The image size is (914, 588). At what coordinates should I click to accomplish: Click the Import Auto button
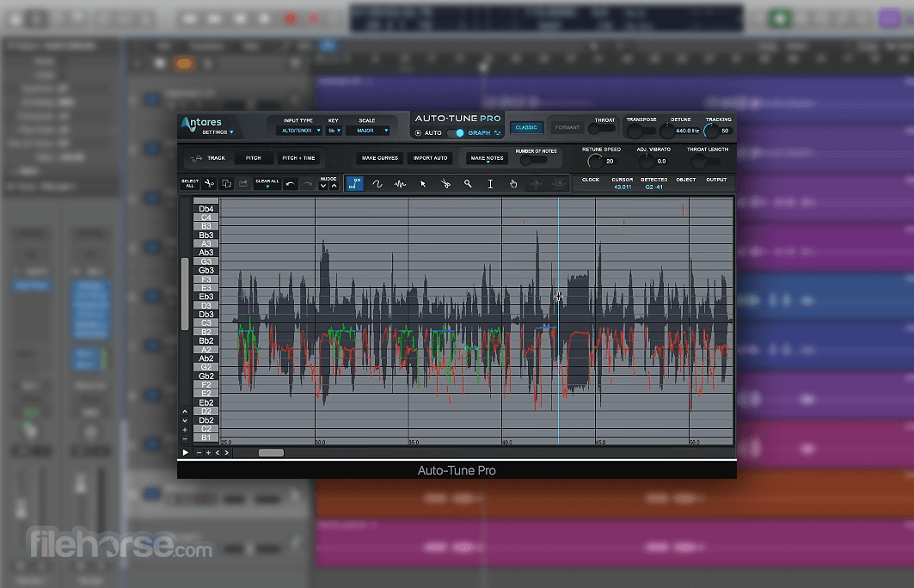[430, 158]
